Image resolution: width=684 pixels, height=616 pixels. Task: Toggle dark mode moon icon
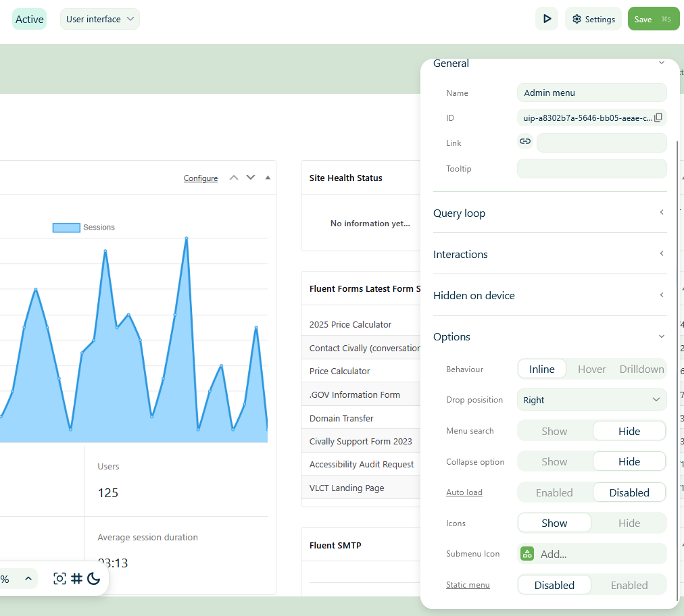(x=94, y=578)
